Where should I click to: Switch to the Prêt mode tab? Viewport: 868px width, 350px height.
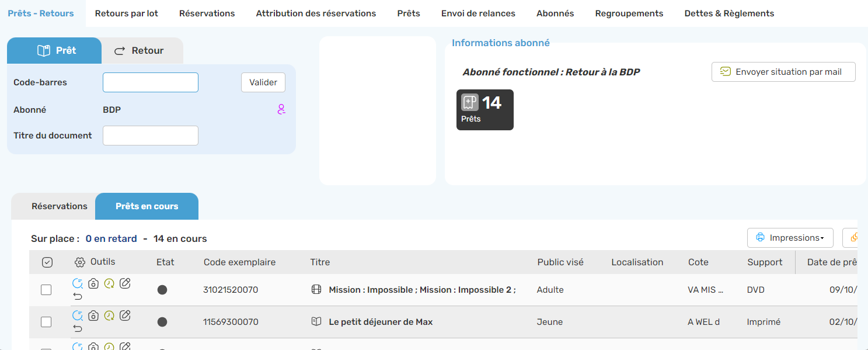coord(54,51)
